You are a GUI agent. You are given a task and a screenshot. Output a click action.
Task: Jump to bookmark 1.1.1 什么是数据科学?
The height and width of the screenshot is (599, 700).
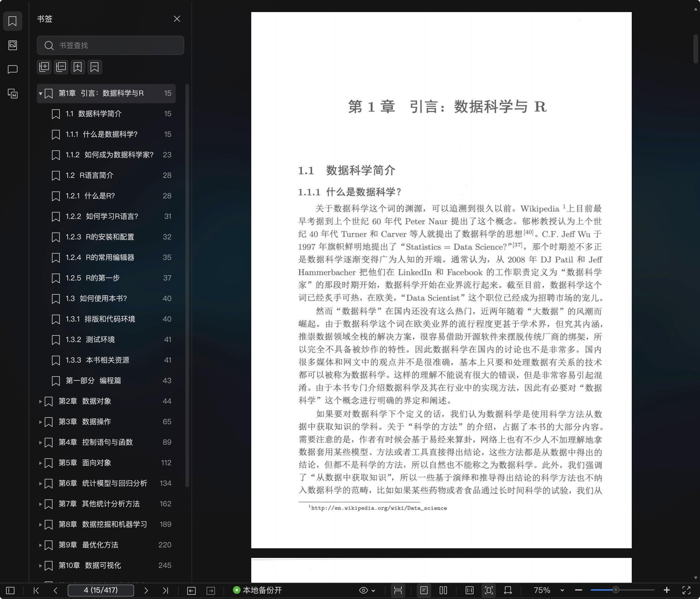[106, 134]
